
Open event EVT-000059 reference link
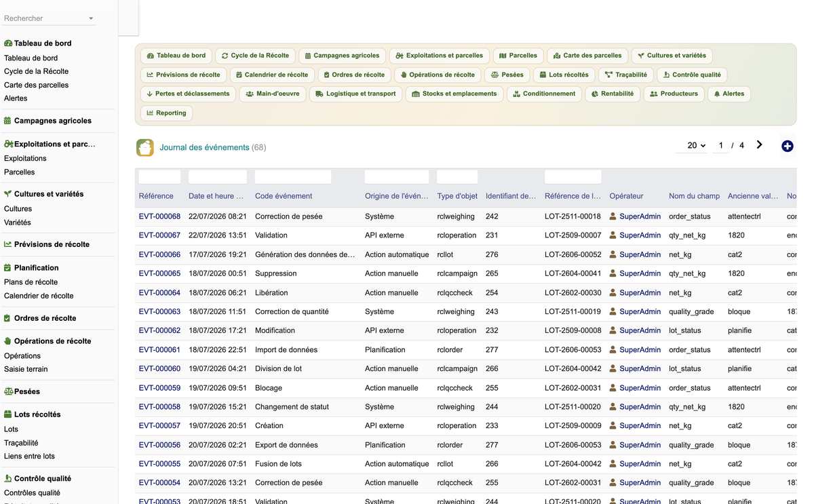pyautogui.click(x=159, y=388)
